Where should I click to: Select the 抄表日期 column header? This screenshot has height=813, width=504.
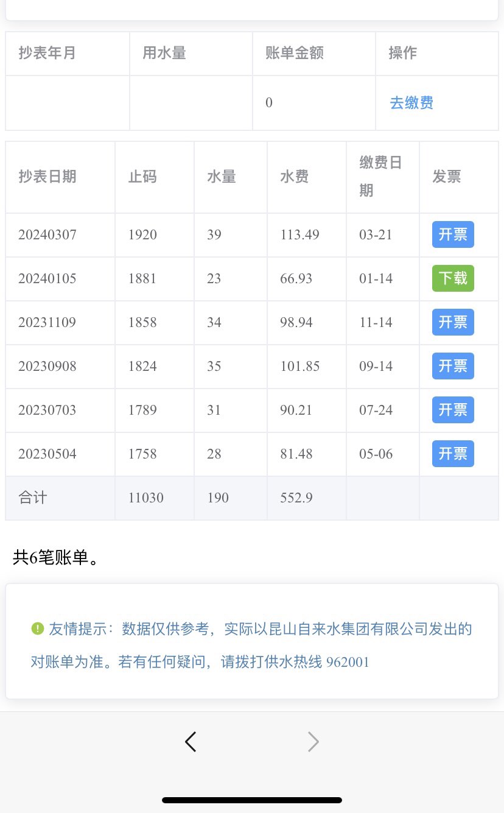coord(47,177)
